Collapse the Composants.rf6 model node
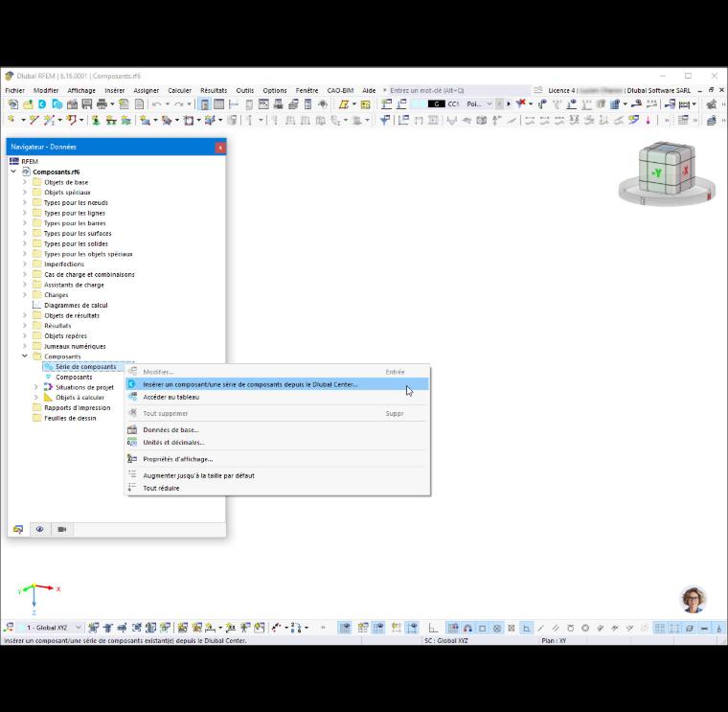The height and width of the screenshot is (712, 728). (13, 172)
